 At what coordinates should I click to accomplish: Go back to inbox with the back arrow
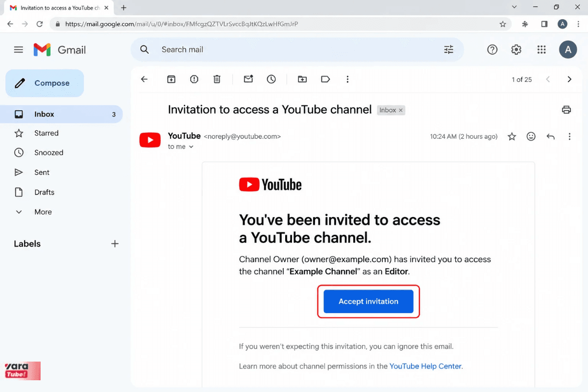pyautogui.click(x=144, y=79)
